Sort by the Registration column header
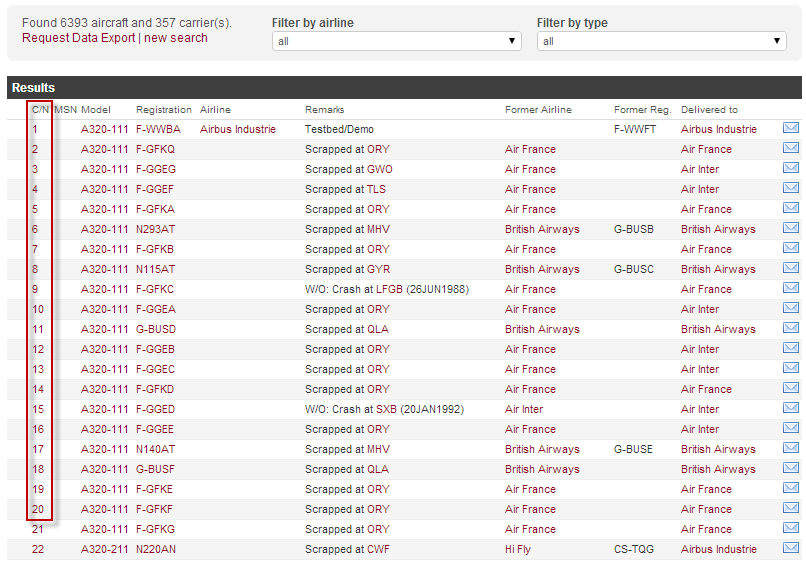 (164, 109)
